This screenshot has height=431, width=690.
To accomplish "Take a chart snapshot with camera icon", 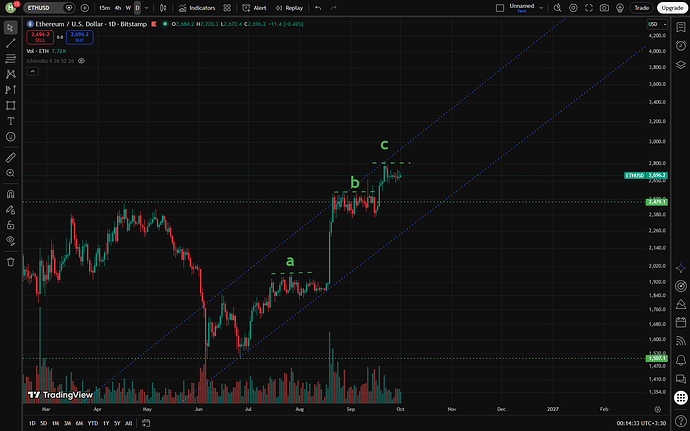I will pyautogui.click(x=604, y=8).
